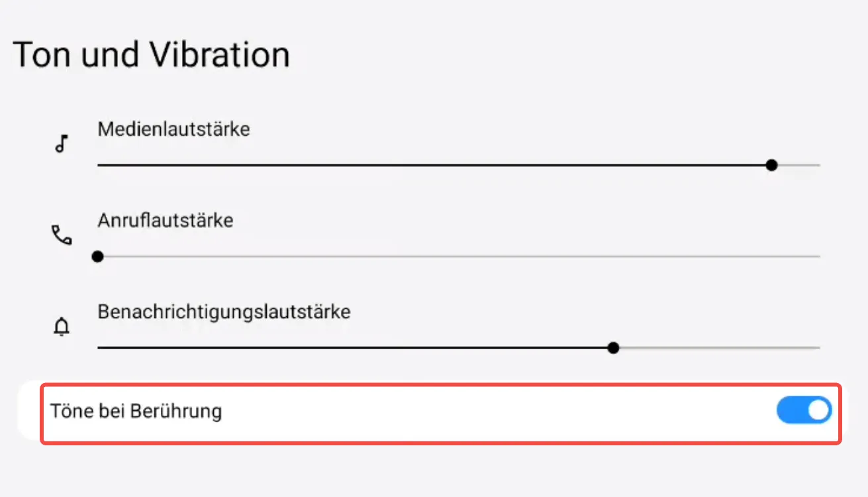Disable the Töne bei Berührung switch
The height and width of the screenshot is (497, 868).
tap(804, 411)
